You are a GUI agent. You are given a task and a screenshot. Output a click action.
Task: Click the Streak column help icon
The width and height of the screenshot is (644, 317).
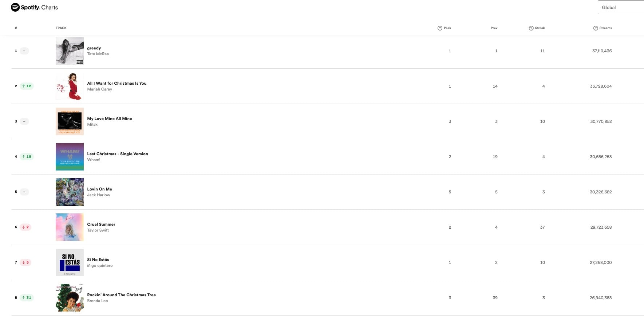[531, 28]
